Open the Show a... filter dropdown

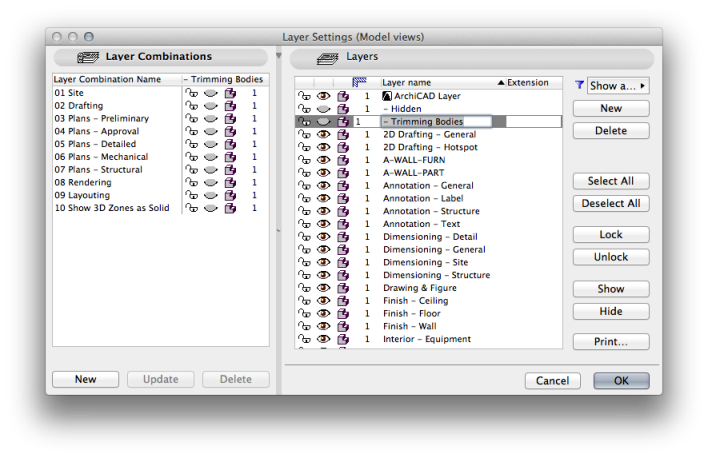click(618, 86)
